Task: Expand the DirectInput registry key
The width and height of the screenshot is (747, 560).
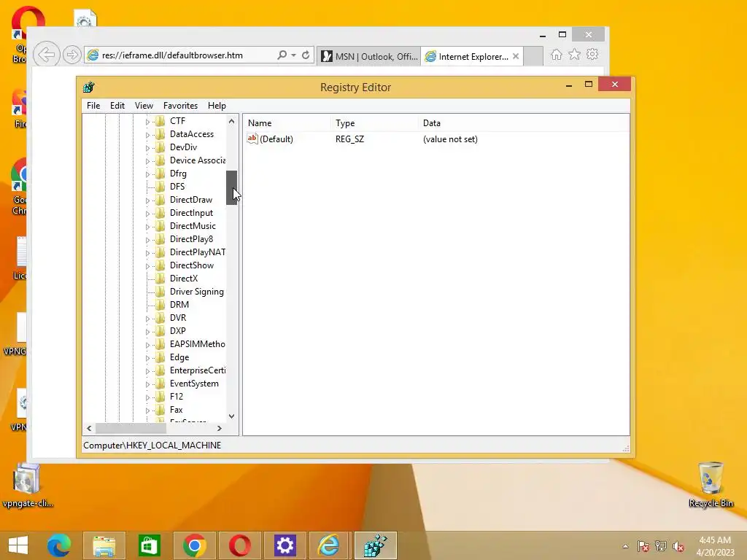Action: 147,214
